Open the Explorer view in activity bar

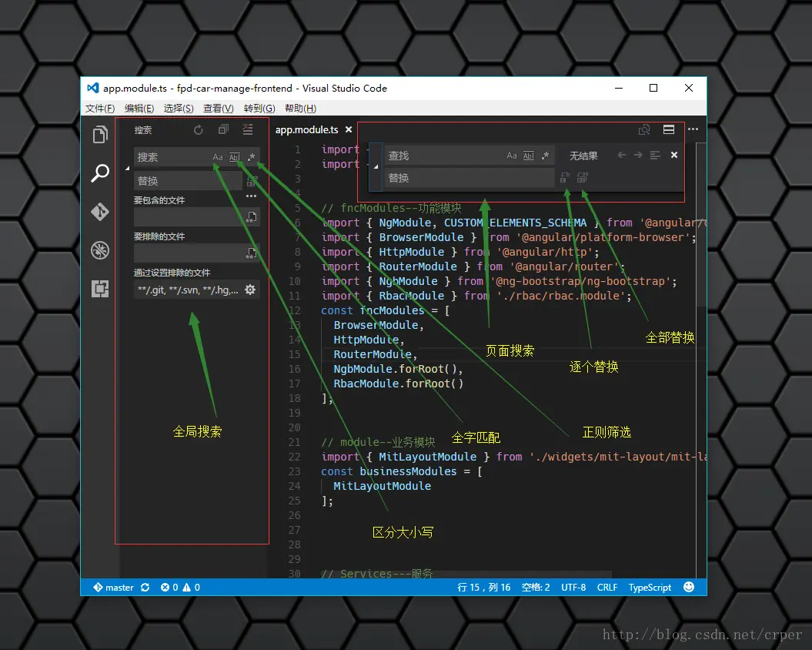click(100, 135)
